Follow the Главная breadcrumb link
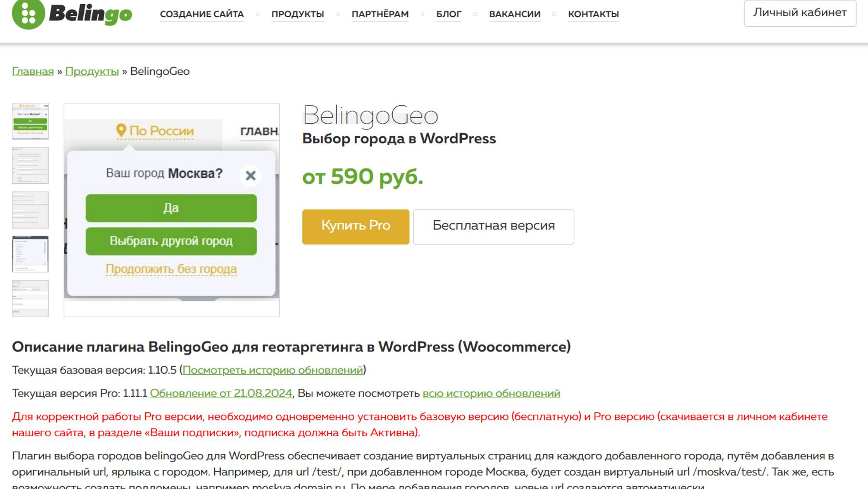The width and height of the screenshot is (868, 489). [x=33, y=71]
